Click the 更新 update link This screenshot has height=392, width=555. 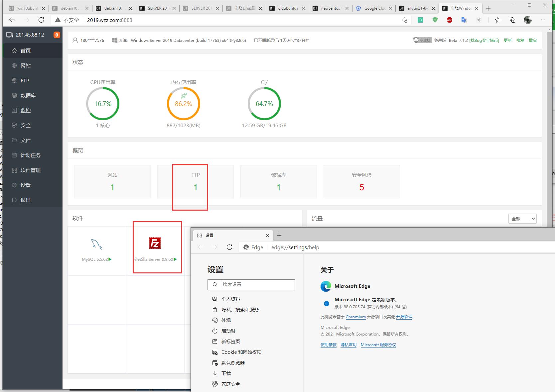pyautogui.click(x=507, y=40)
